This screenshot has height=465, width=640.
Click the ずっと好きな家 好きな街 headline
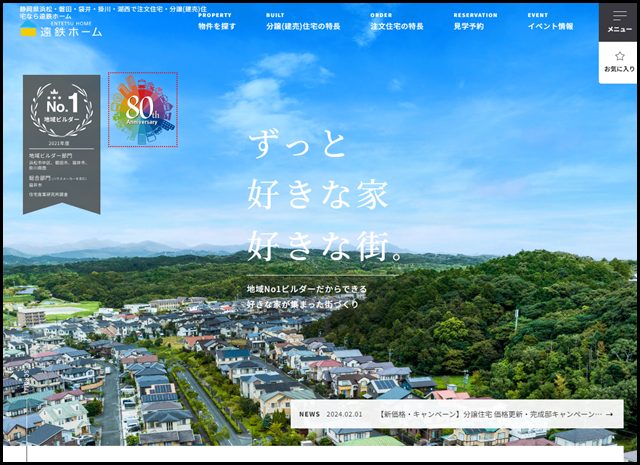324,197
